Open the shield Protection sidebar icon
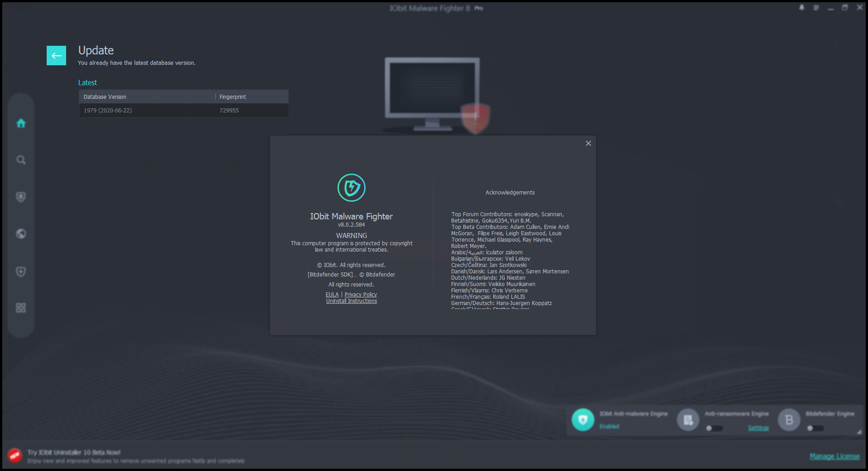The width and height of the screenshot is (868, 471). tap(21, 197)
